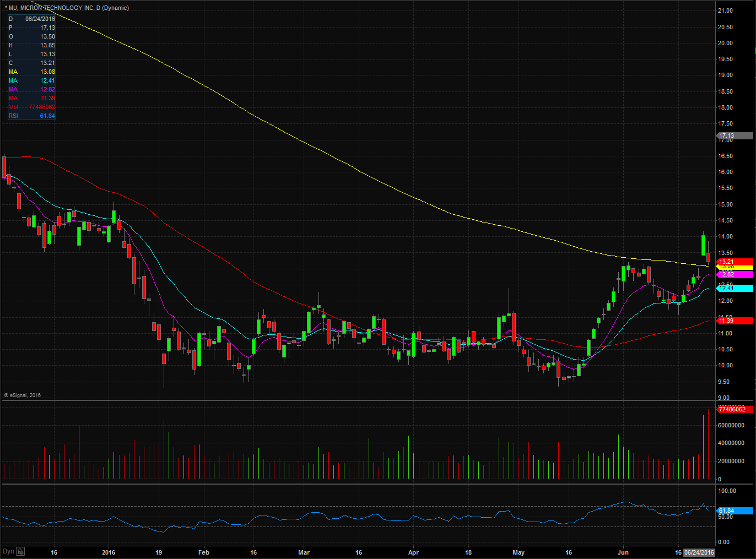The height and width of the screenshot is (559, 756).
Task: Click the red 11.39 axis marker
Action: pos(735,321)
